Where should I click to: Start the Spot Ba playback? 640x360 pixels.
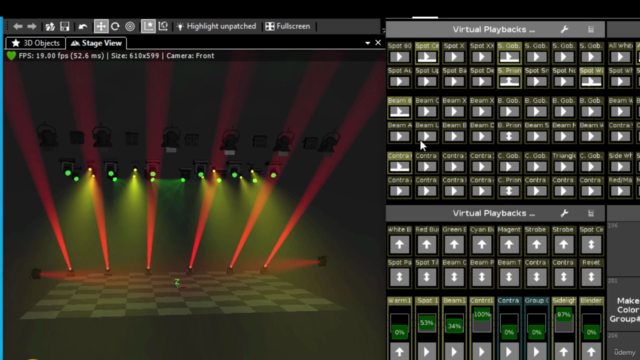tap(454, 81)
